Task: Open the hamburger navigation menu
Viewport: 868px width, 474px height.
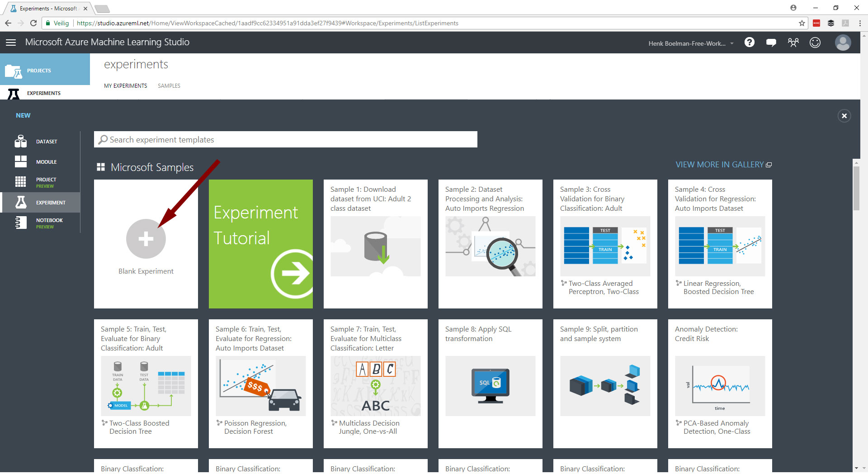Action: pos(11,42)
